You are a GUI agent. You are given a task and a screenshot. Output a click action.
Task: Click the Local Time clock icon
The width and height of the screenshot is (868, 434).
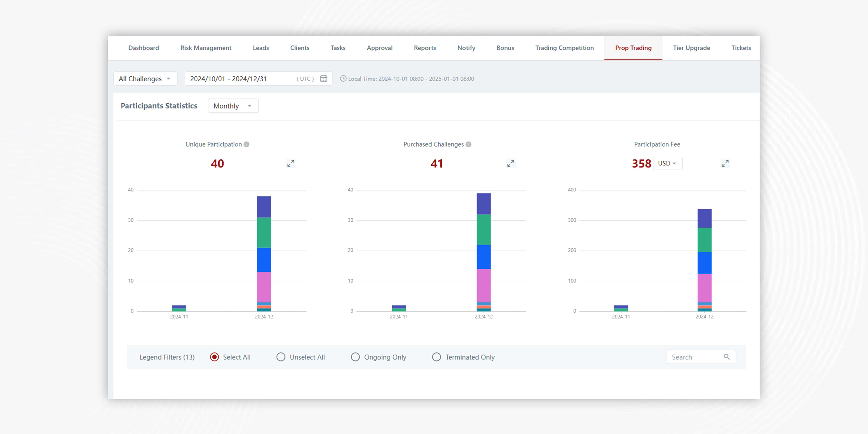343,78
